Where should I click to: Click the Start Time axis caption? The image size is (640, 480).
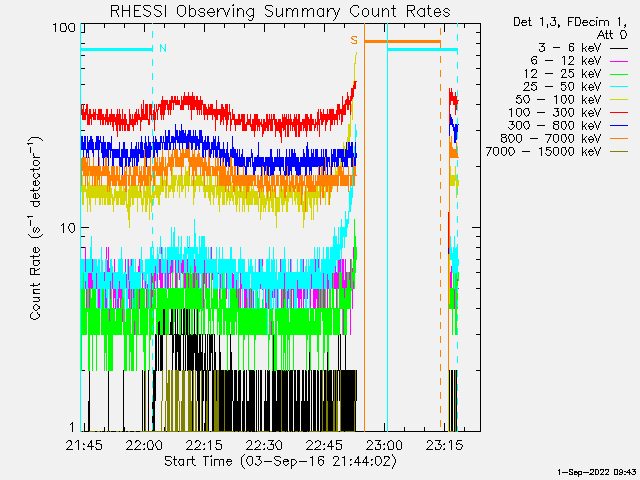point(280,461)
